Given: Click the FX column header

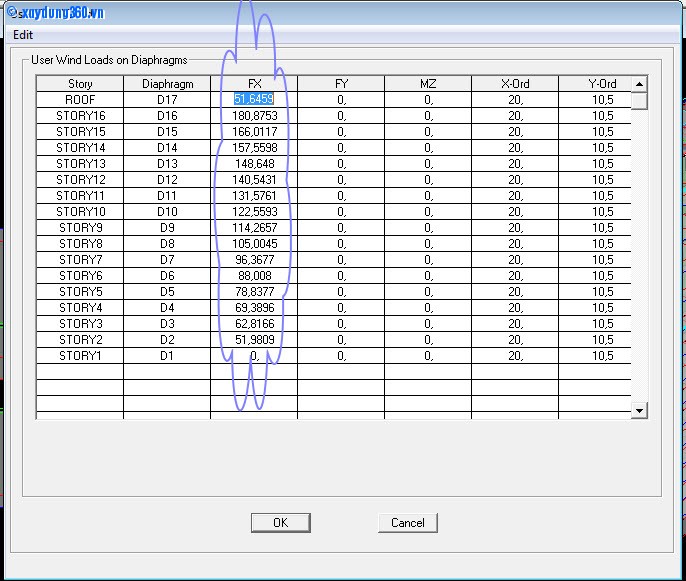Looking at the screenshot, I should click(254, 84).
